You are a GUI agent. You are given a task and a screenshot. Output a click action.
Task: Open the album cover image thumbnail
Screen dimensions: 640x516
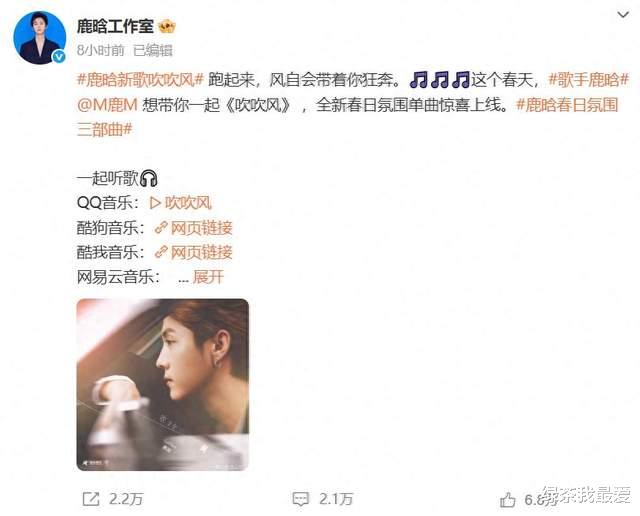[x=163, y=385]
